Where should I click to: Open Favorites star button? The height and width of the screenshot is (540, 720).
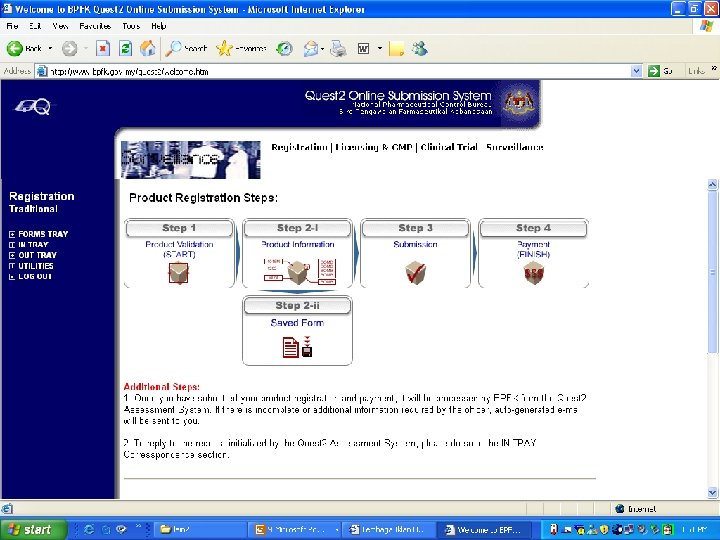tap(241, 48)
